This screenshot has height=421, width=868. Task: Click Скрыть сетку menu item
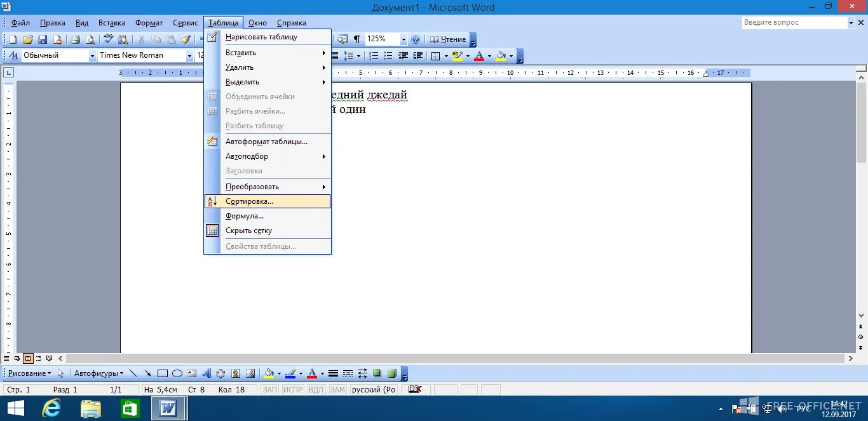click(268, 231)
